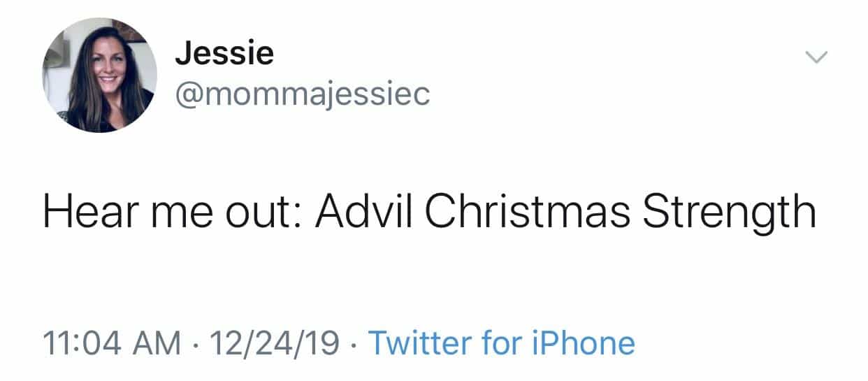Click the 12/24/19 date

(275, 343)
